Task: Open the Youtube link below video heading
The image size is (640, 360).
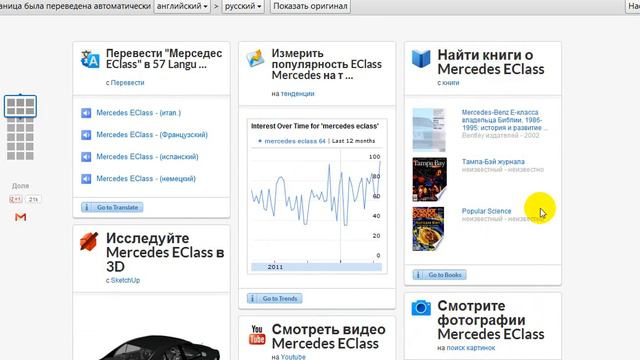Action: click(x=293, y=357)
